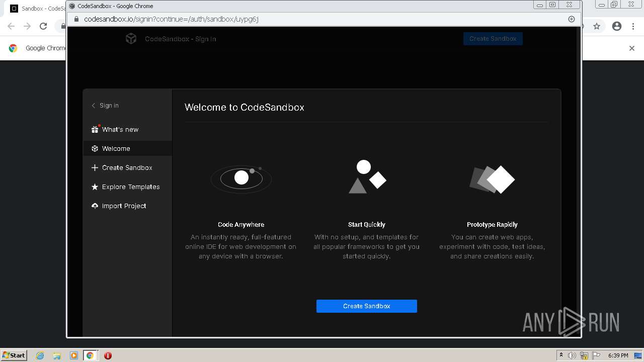Open the file explorer taskbar icon
Screen dimensions: 644x362
(x=57, y=355)
